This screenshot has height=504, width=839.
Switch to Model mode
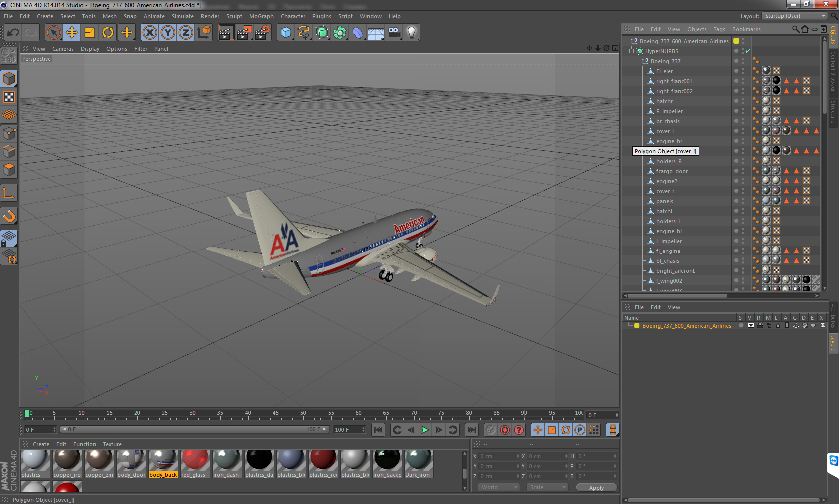coord(9,79)
